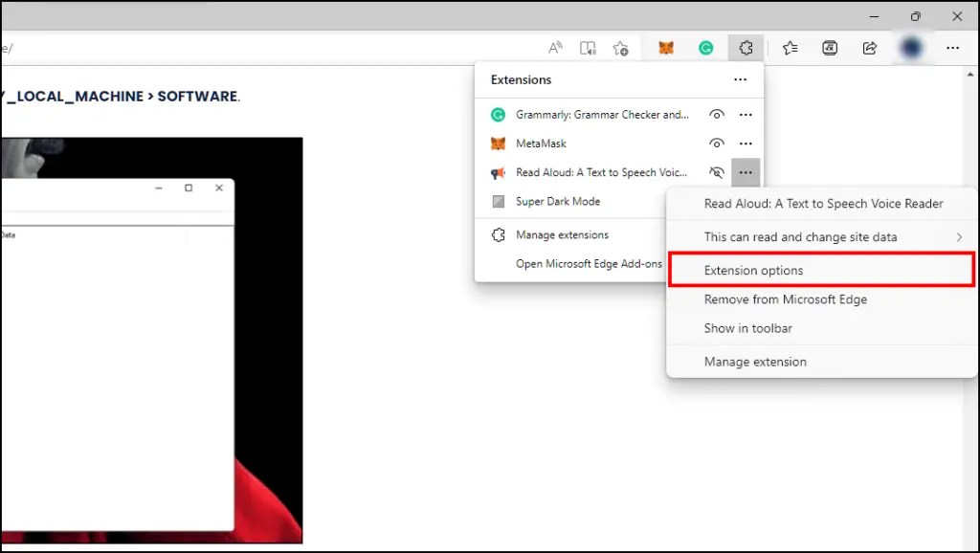Open the Grammarly extension icon

click(x=706, y=47)
